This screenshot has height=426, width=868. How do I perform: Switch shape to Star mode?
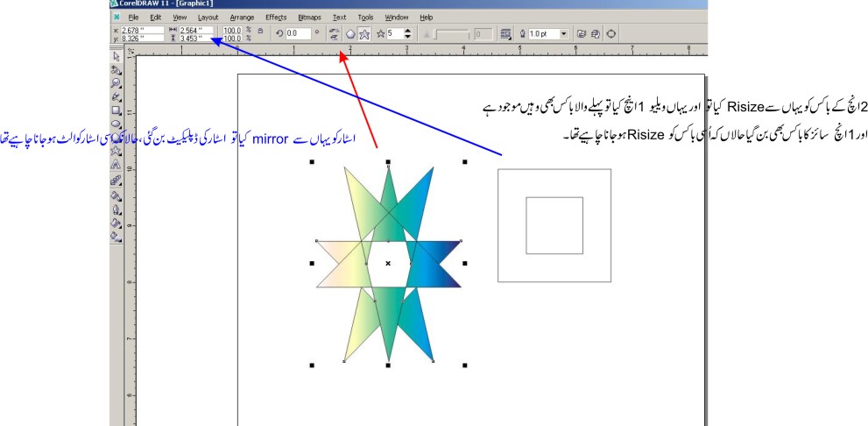point(363,34)
